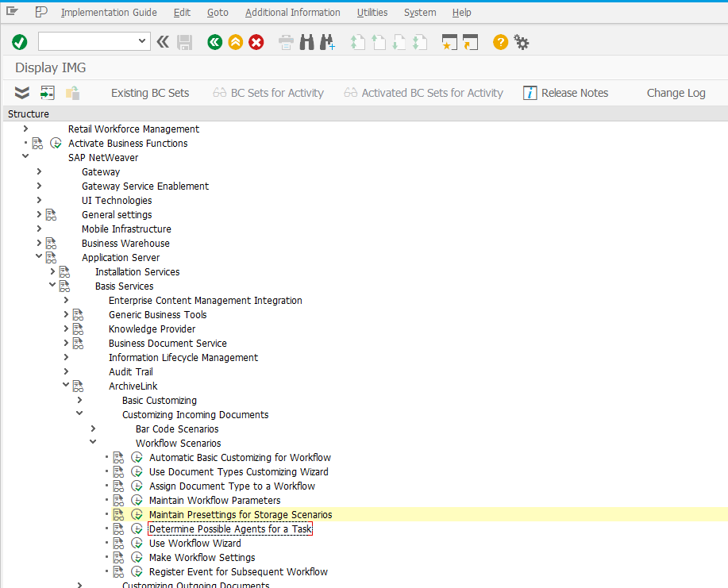
Task: Click the Release Notes button
Action: (565, 93)
